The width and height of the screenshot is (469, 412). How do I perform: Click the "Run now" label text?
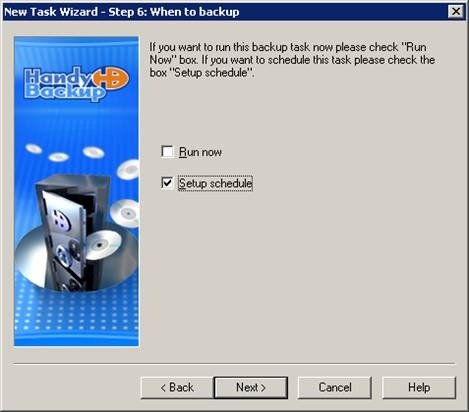click(200, 152)
